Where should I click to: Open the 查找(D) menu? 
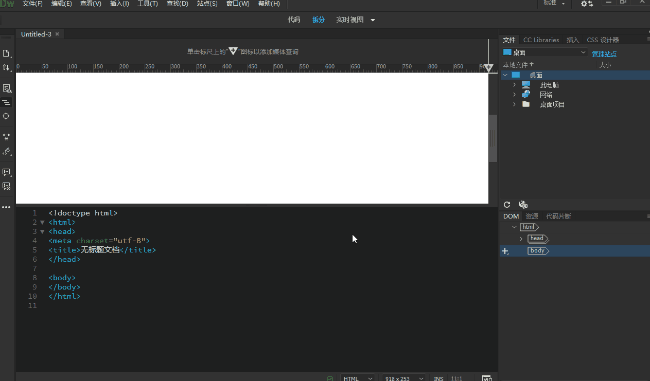[x=177, y=4]
